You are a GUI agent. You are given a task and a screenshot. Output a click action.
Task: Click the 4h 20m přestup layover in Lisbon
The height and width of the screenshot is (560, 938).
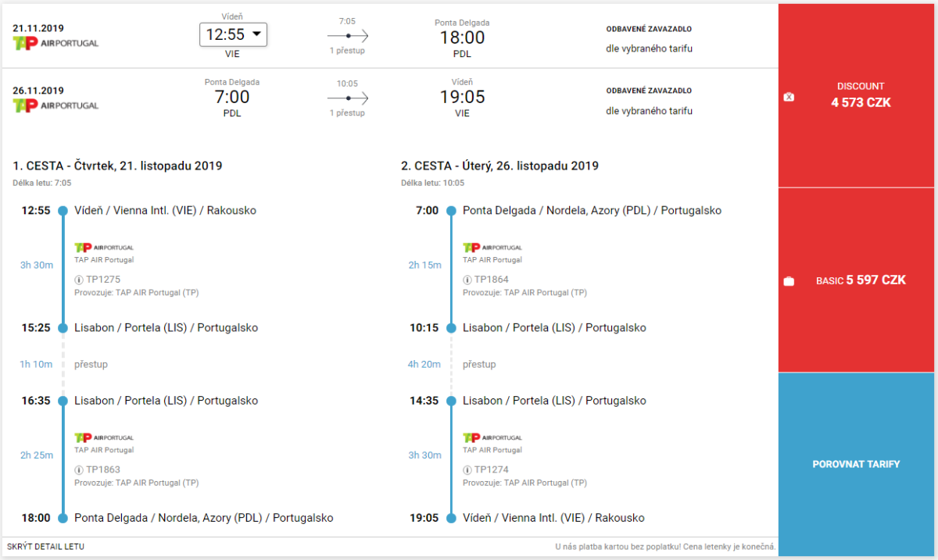(x=479, y=364)
